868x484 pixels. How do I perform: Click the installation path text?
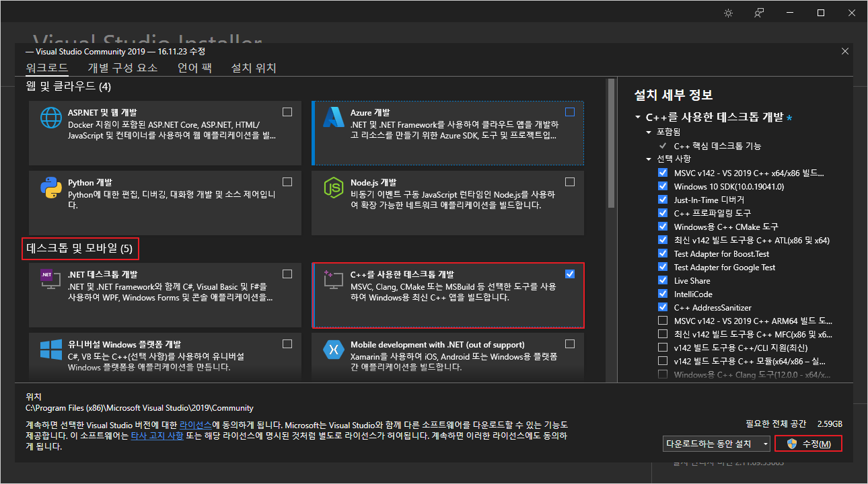pos(139,408)
